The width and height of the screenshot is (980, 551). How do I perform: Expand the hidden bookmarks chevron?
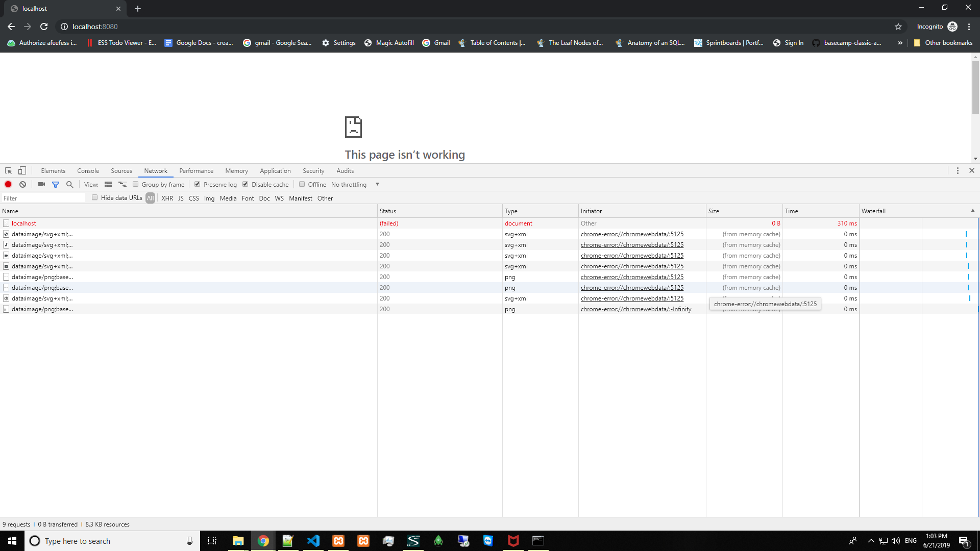[900, 43]
